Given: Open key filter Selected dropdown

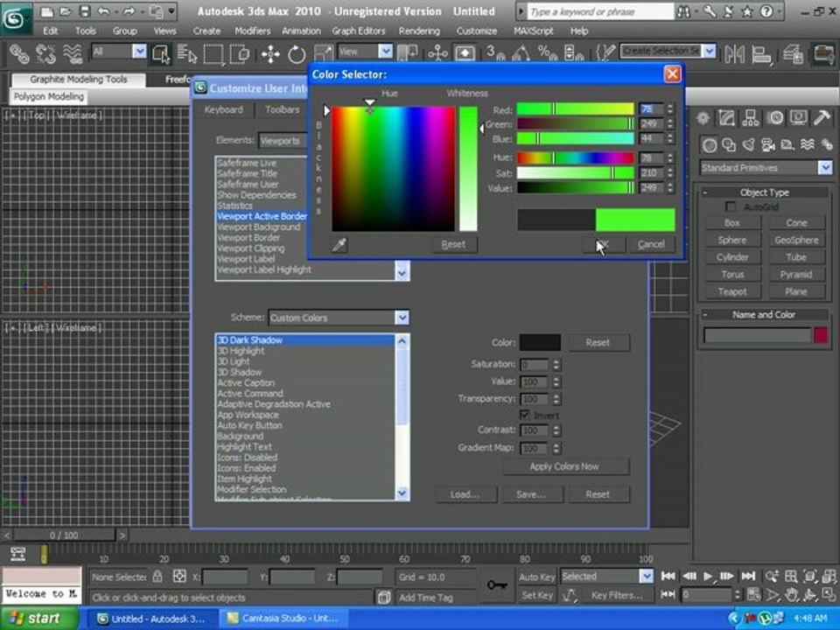Looking at the screenshot, I should coord(647,576).
